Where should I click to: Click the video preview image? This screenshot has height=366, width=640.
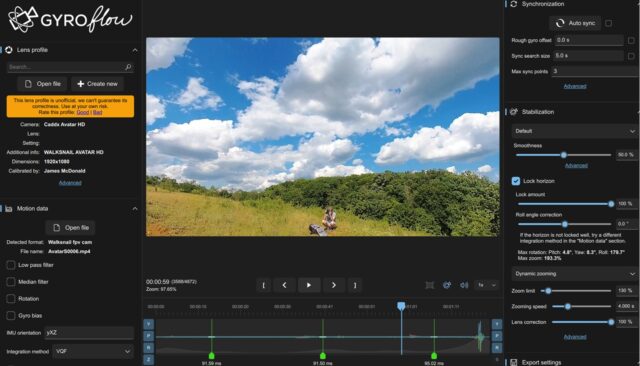click(322, 137)
